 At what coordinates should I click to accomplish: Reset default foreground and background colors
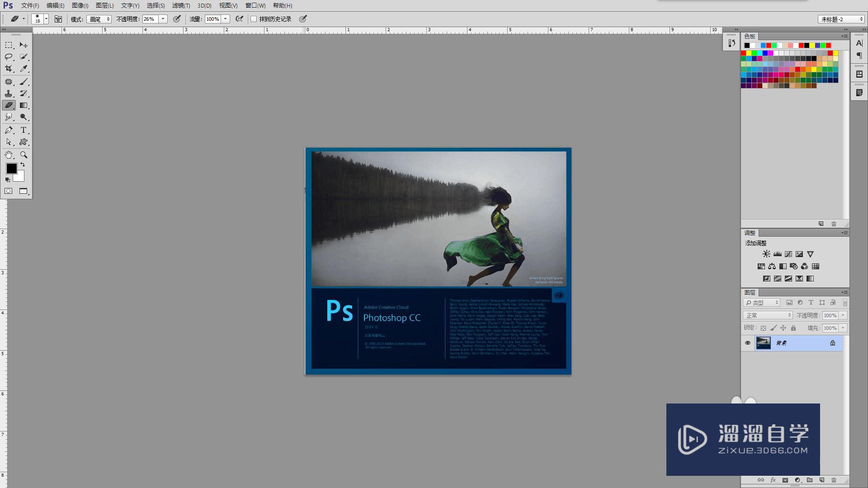[x=7, y=180]
